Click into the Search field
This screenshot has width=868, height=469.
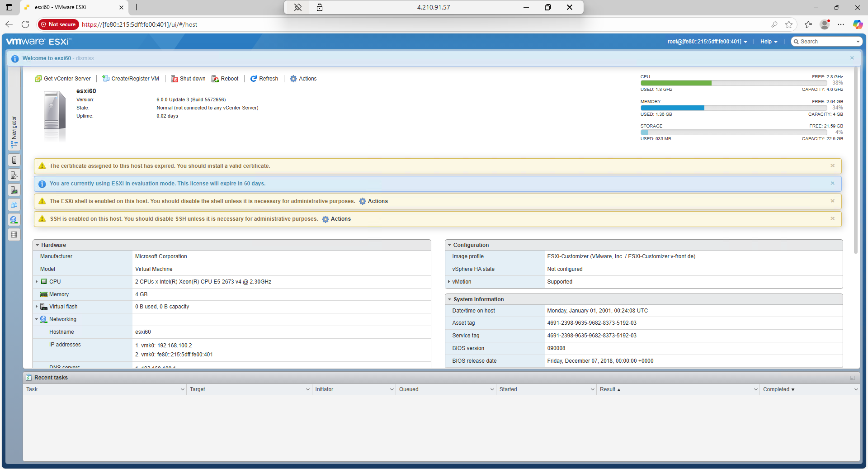coord(826,42)
